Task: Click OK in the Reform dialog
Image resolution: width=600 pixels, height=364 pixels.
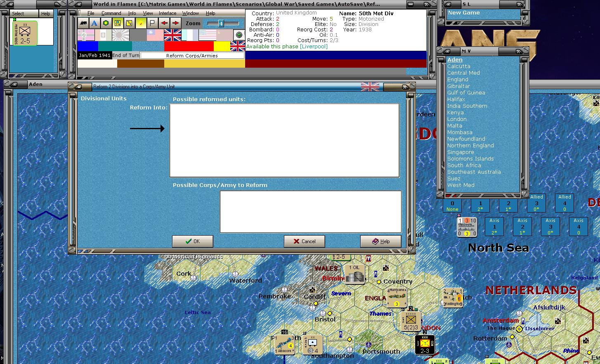Action: click(193, 241)
